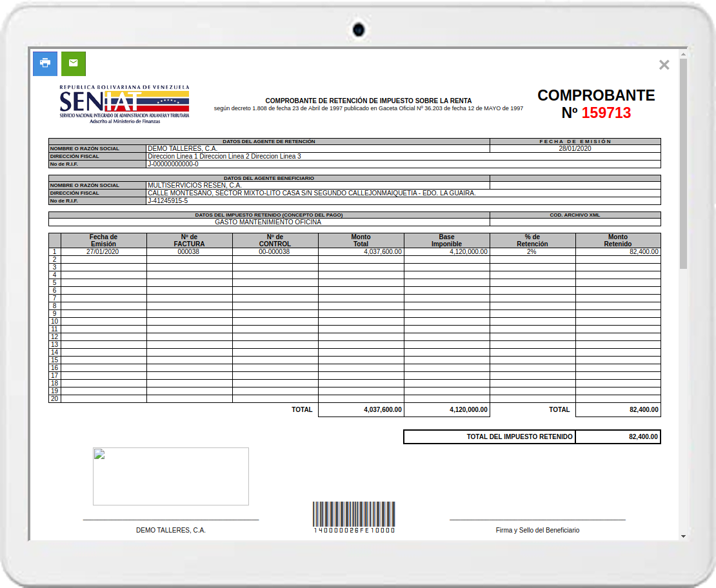Viewport: 716px width, 588px height.
Task: Click the barcode above the document footer
Action: [354, 514]
